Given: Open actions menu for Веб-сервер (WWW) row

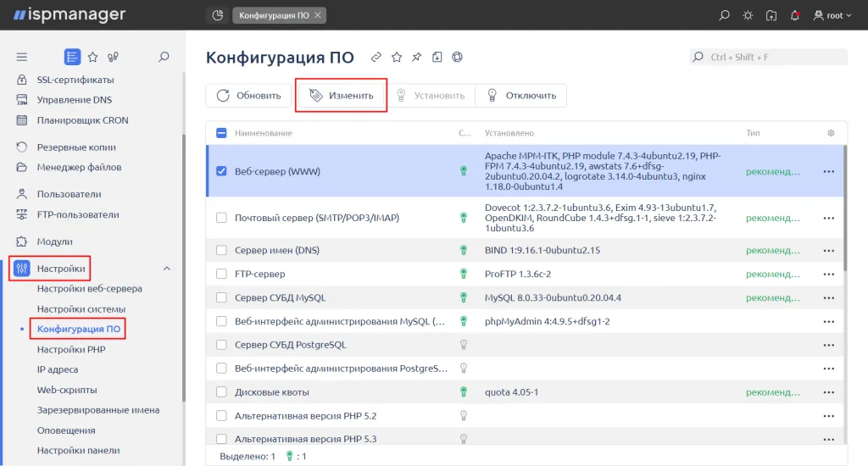Looking at the screenshot, I should tap(829, 171).
